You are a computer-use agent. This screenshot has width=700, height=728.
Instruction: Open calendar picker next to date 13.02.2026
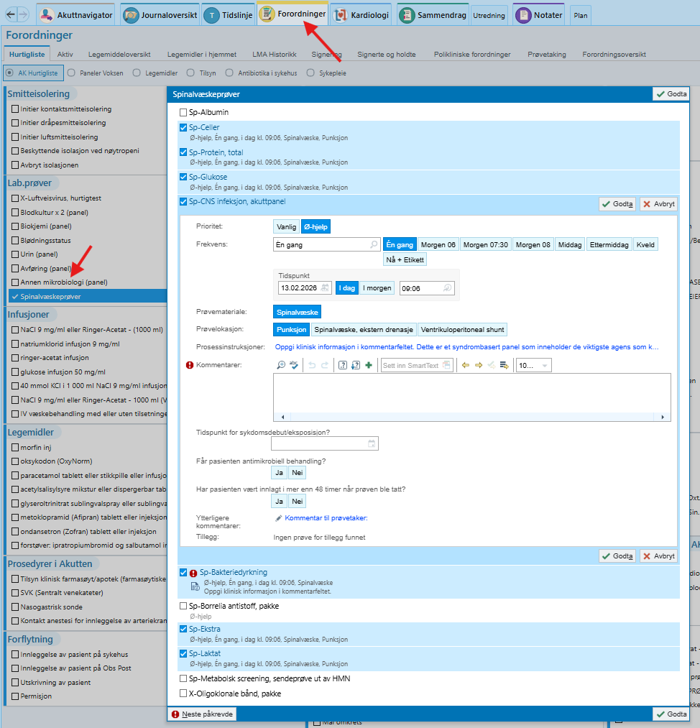[x=326, y=288]
